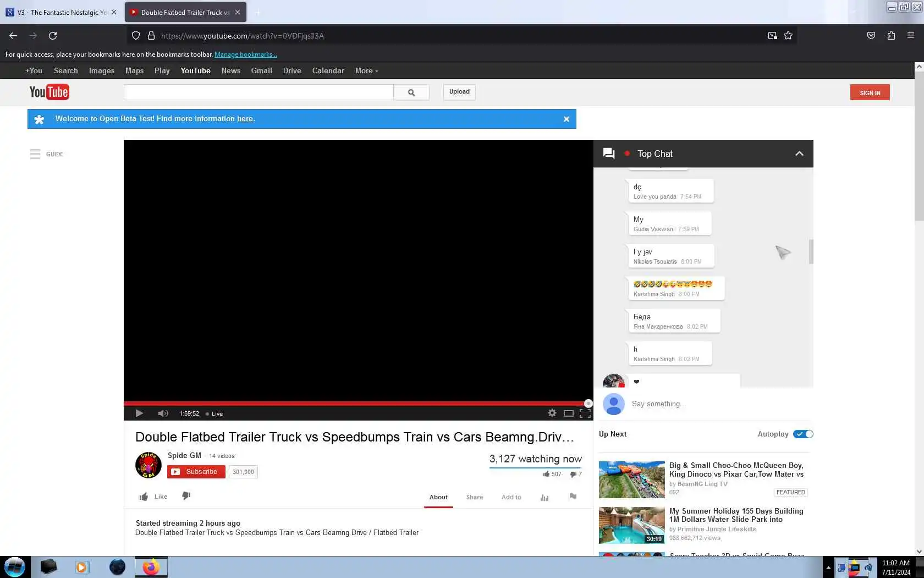924x578 pixels.
Task: Switch to theater mode
Action: click(569, 413)
